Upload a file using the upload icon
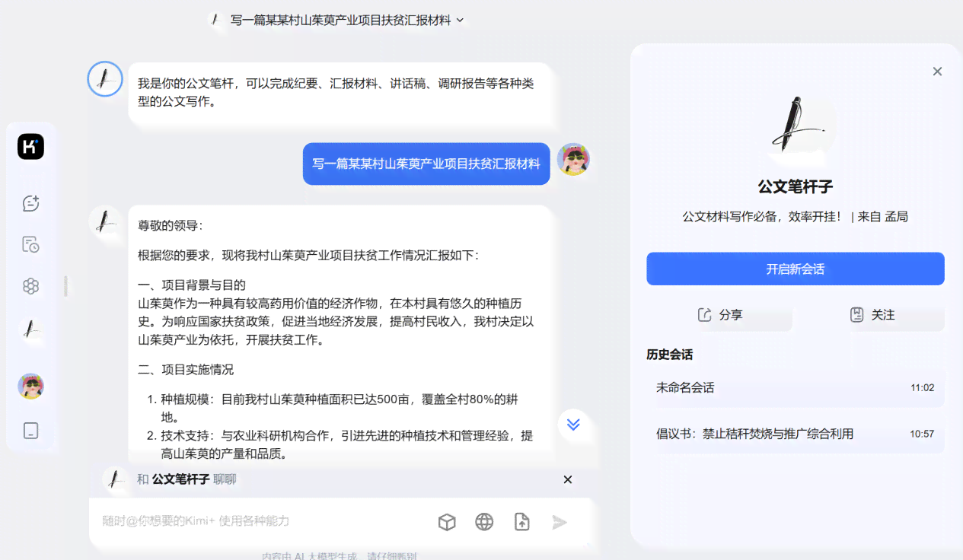Image resolution: width=963 pixels, height=560 pixels. pos(521,521)
